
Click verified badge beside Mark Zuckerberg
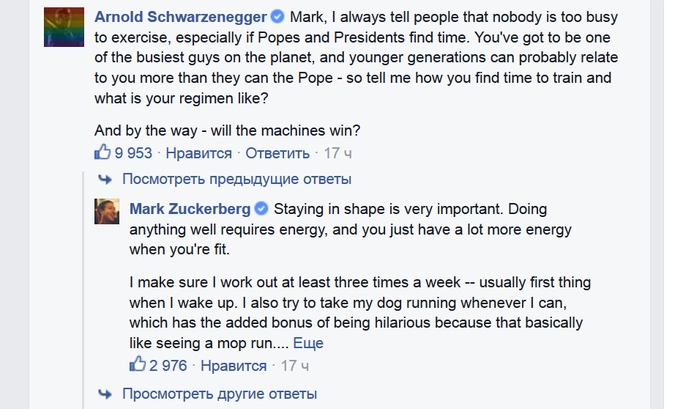pos(262,208)
